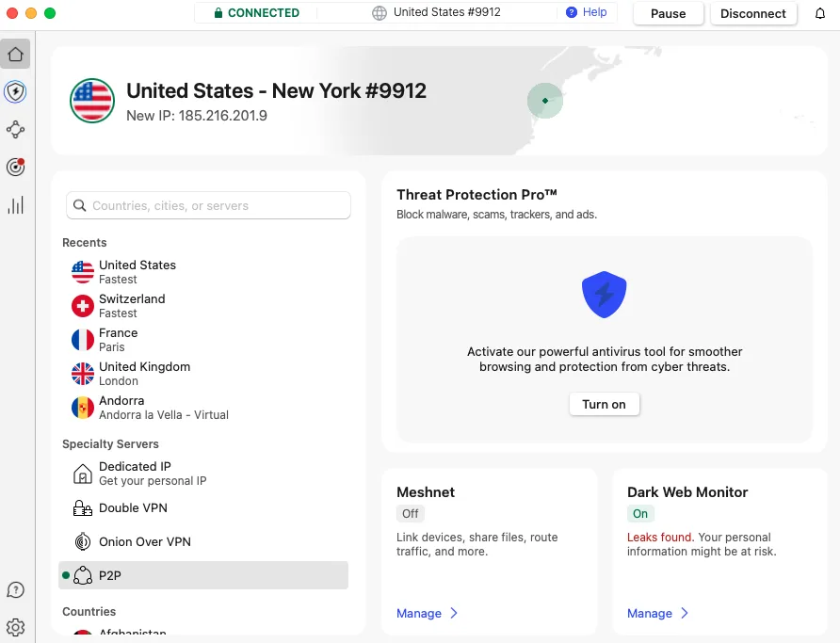
Task: Click the New York server location dot on map
Action: pos(545,101)
